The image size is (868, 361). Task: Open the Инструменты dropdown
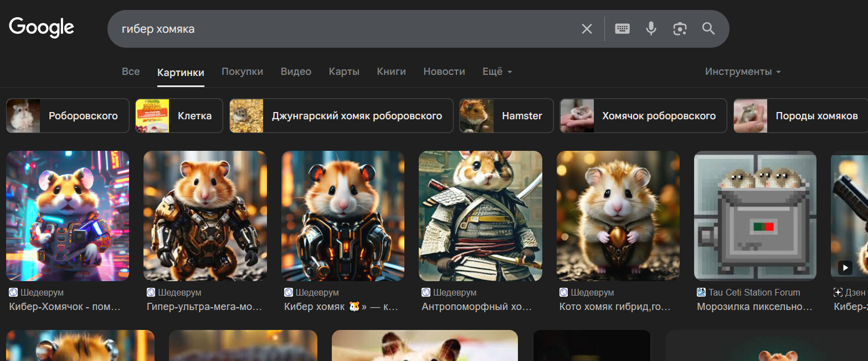[742, 72]
